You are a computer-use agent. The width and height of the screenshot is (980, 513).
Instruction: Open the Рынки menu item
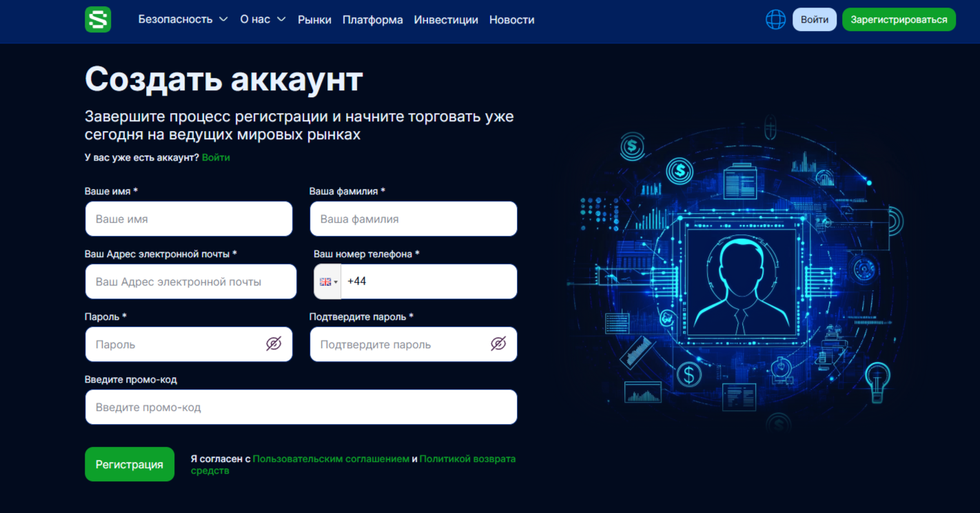[315, 19]
